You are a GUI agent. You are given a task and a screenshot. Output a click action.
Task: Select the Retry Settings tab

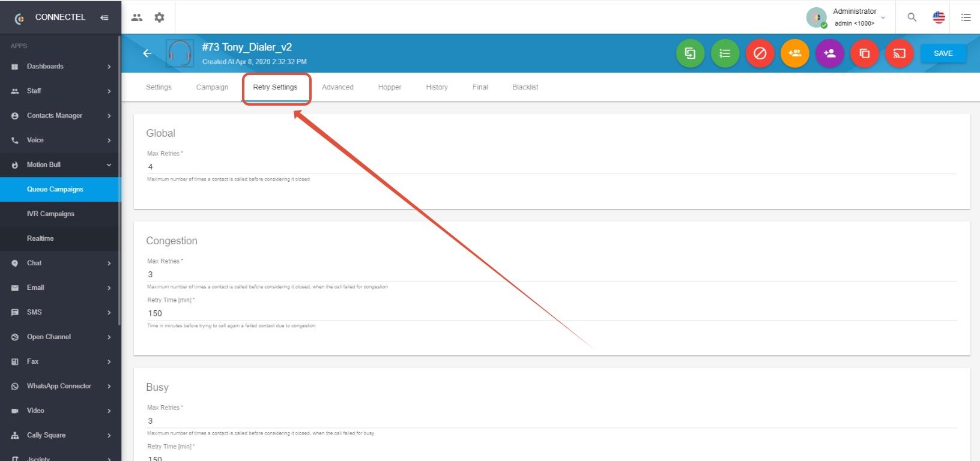point(275,87)
